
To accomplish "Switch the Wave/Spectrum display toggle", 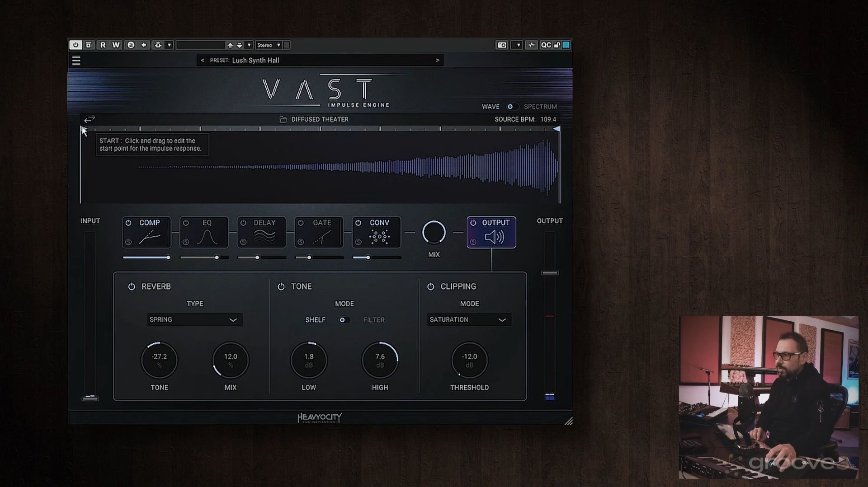I will pos(512,107).
